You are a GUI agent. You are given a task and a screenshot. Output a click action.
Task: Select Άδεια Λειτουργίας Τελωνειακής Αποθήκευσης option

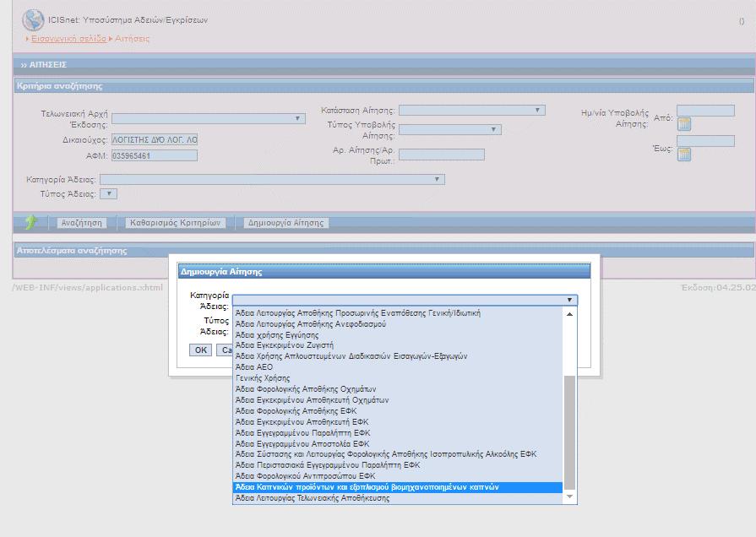tap(397, 498)
